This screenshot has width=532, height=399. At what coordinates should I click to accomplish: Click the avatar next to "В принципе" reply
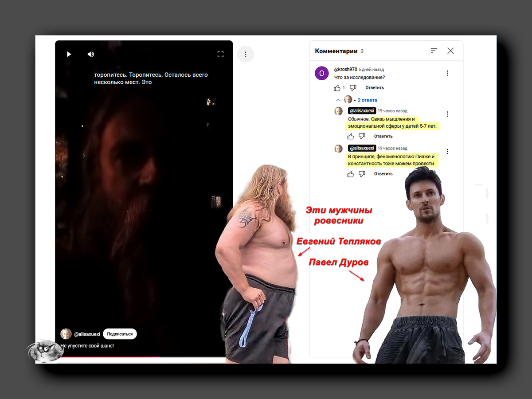point(338,149)
